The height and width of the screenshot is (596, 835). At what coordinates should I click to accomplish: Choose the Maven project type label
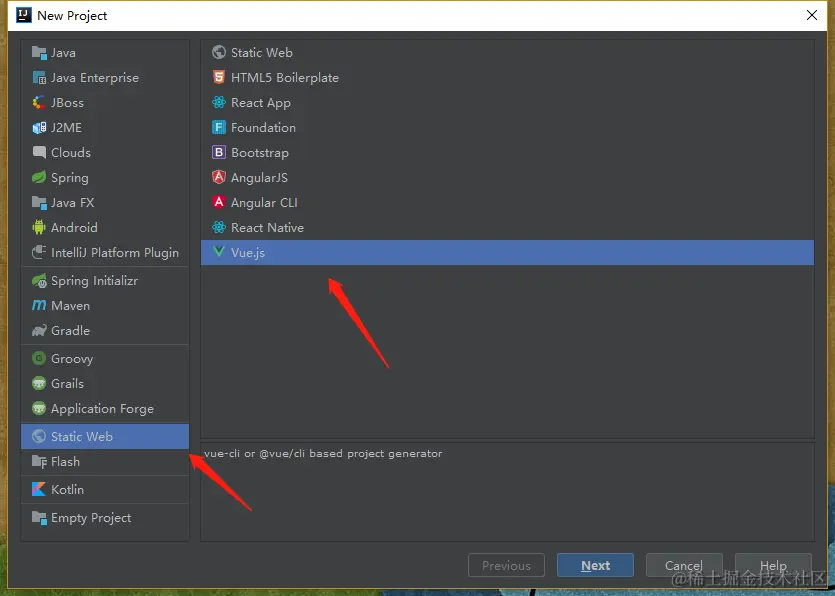click(x=70, y=306)
